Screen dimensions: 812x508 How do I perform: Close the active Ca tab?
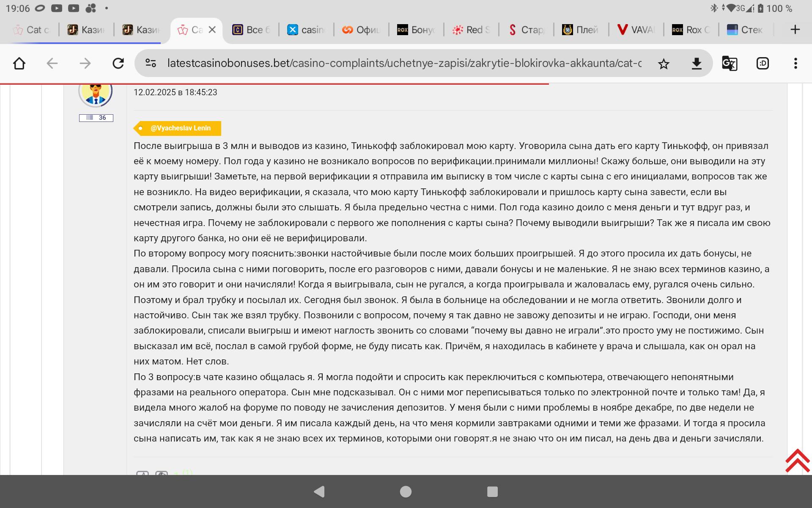click(x=212, y=30)
